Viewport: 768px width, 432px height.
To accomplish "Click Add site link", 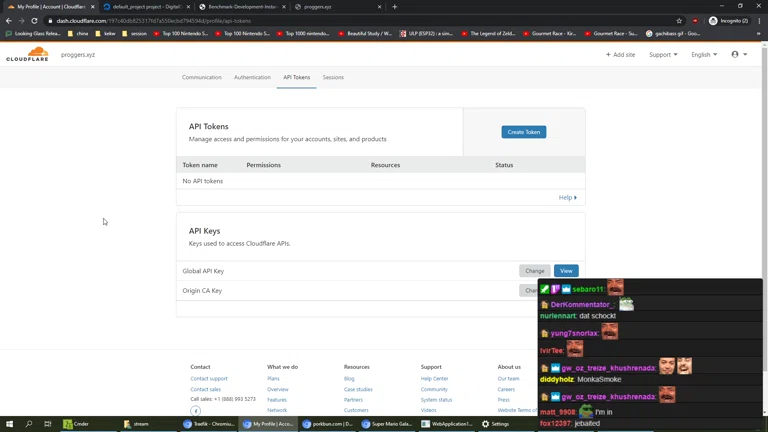I will click(x=620, y=54).
